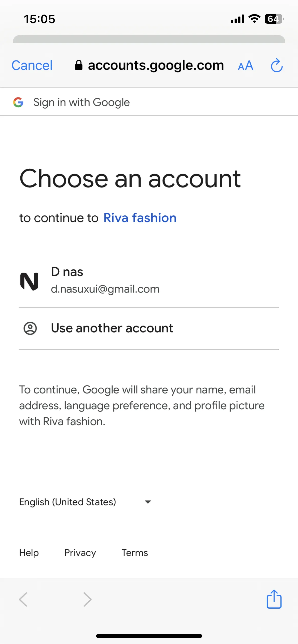Tap the person icon for another account
Screen dimensions: 298x644
(x=30, y=328)
